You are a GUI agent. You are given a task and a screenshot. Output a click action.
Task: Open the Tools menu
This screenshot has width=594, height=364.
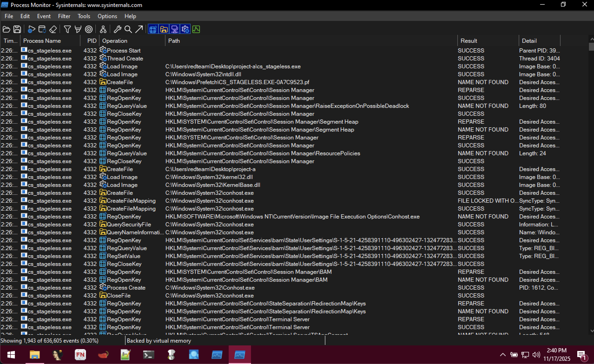(x=84, y=16)
